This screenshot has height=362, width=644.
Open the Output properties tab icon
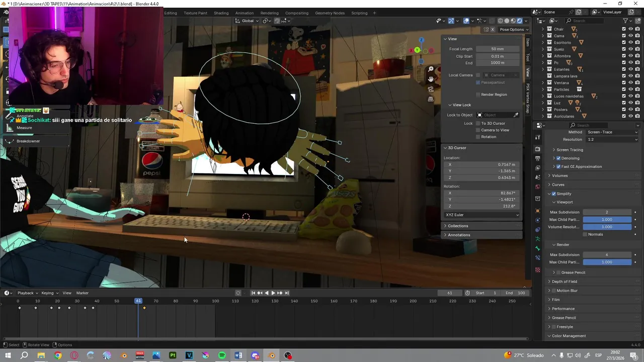pos(537,158)
